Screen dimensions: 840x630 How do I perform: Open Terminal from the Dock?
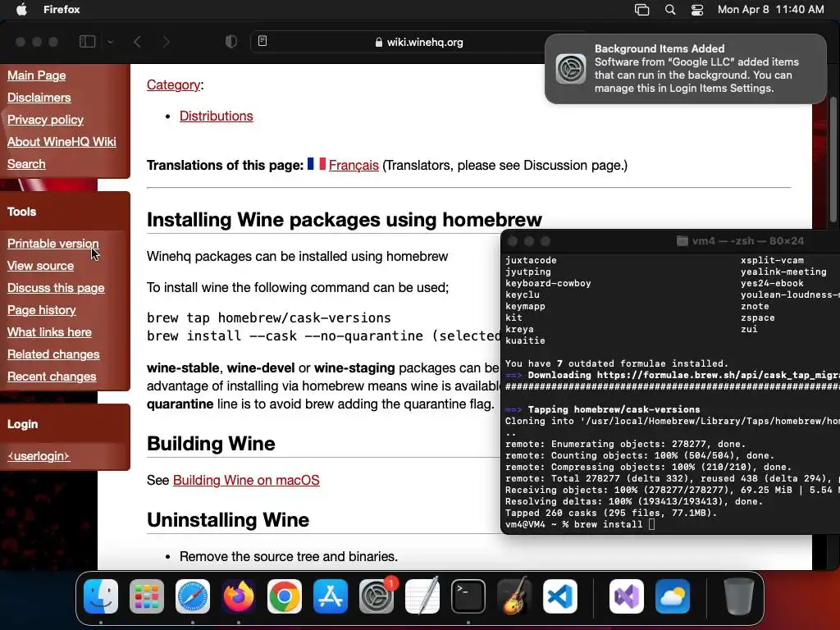point(468,596)
